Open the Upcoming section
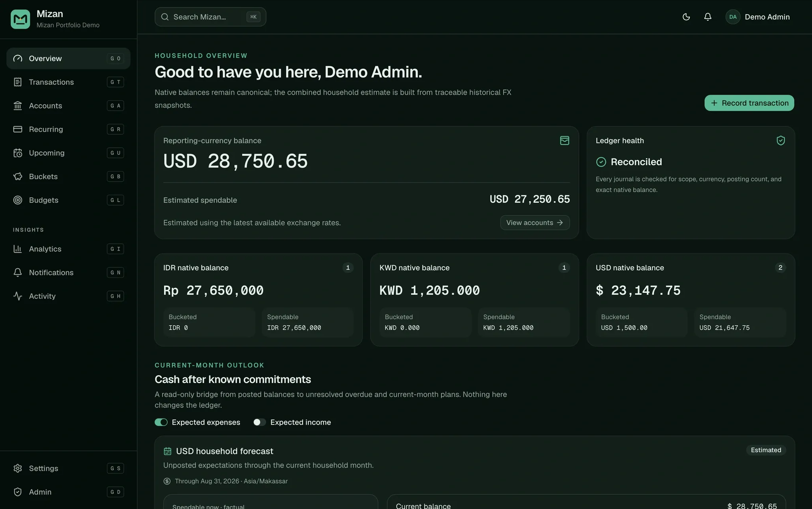Screen dimensions: 812x509 pos(68,153)
